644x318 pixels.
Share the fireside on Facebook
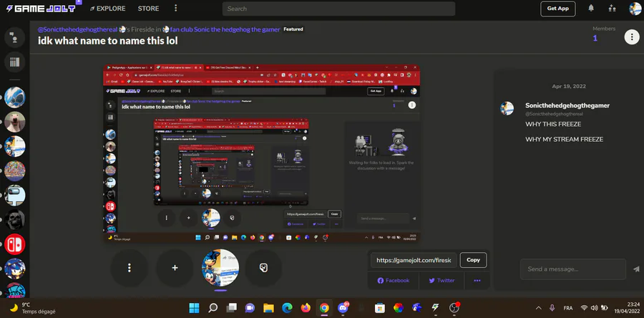tap(393, 281)
